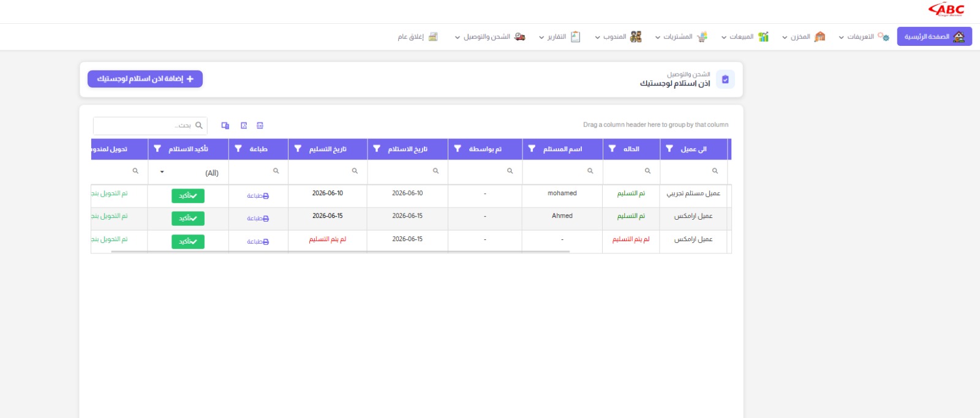Image resolution: width=980 pixels, height=418 pixels.
Task: Go to الصفحة الرئيسية home tab
Action: click(x=934, y=37)
